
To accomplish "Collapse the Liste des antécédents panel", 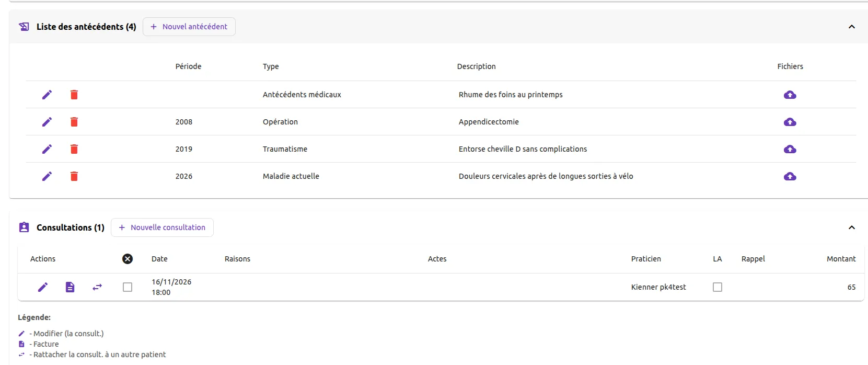I will (x=852, y=27).
